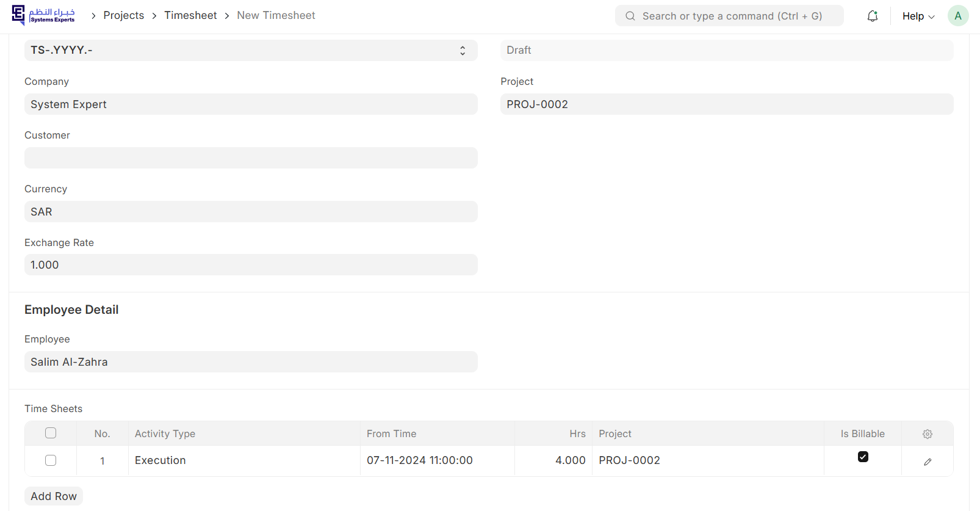This screenshot has height=511, width=980.
Task: Click the search magnifier icon
Action: (630, 16)
